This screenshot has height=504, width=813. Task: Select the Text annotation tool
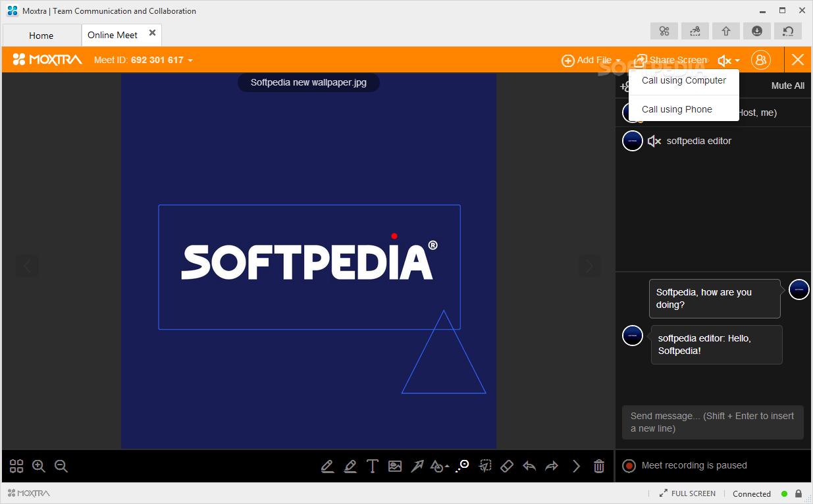(372, 466)
